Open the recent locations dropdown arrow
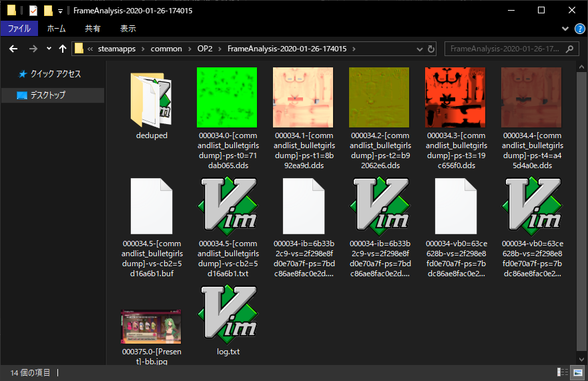The width and height of the screenshot is (588, 381). (x=49, y=48)
